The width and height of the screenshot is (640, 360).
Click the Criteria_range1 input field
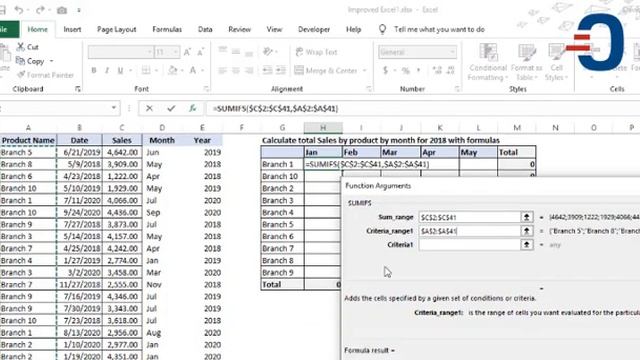click(469, 231)
